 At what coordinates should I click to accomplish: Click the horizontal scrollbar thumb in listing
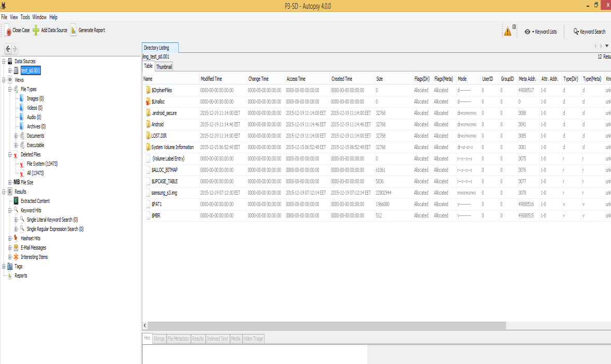pos(327,325)
